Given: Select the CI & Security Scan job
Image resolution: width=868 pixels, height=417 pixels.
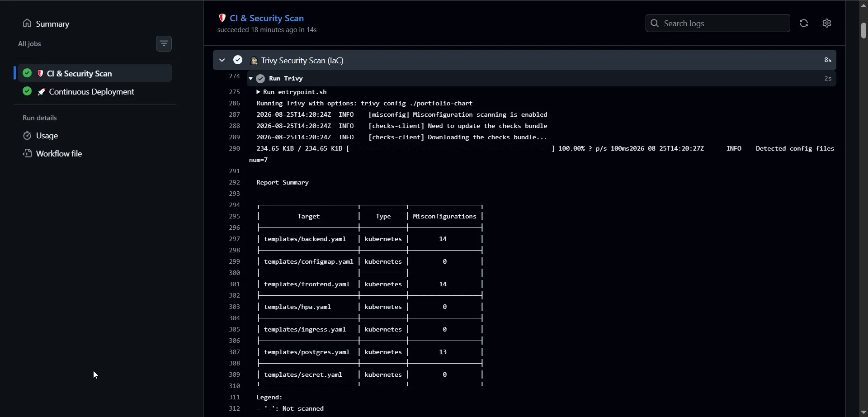Looking at the screenshot, I should point(95,73).
